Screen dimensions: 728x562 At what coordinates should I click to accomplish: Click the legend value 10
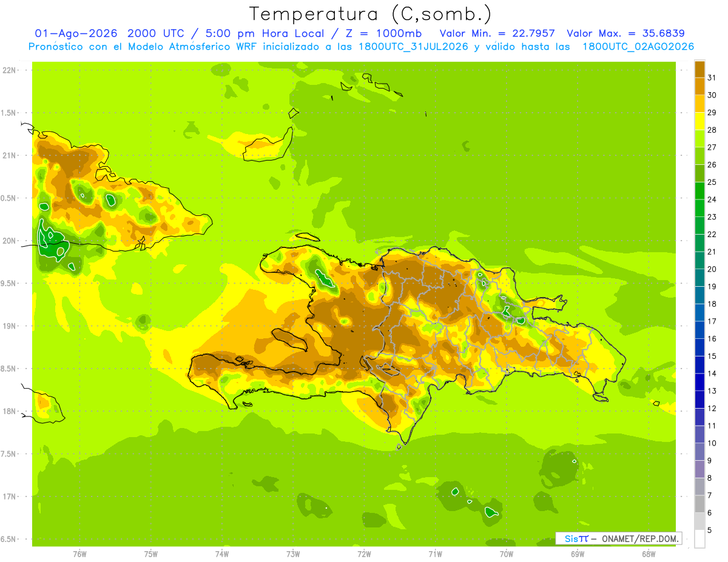coord(712,443)
